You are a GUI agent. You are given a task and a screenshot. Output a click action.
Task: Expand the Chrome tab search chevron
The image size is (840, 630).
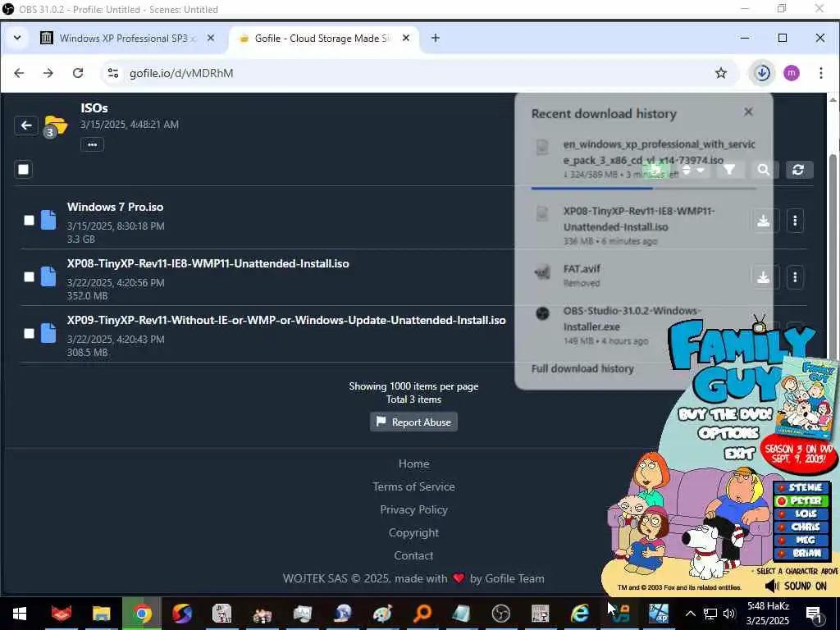tap(17, 38)
